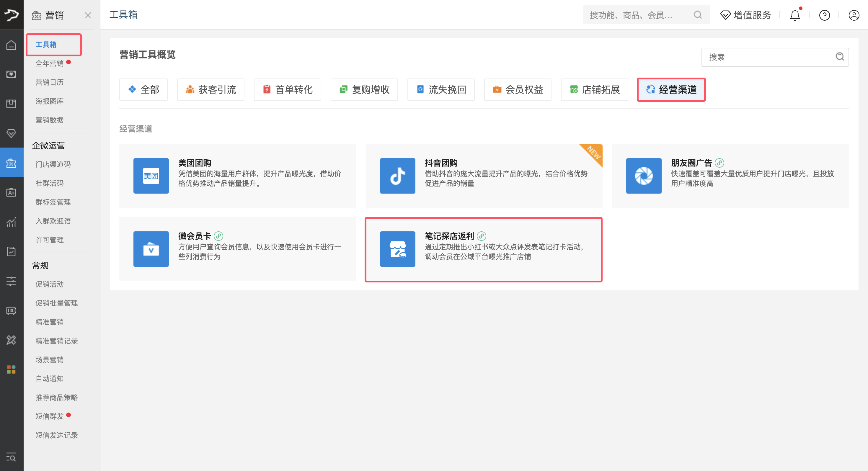The width and height of the screenshot is (868, 471).
Task: Click link badge next to 朋友圈广告
Action: pos(719,163)
